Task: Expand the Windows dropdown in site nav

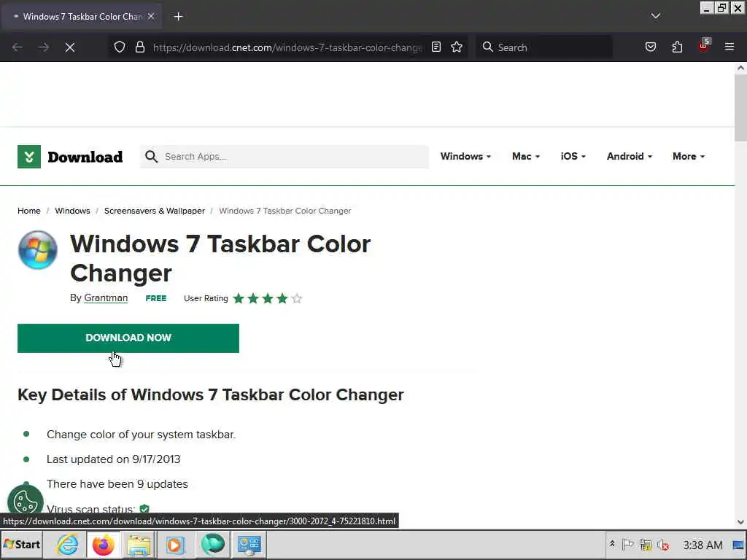Action: click(465, 156)
